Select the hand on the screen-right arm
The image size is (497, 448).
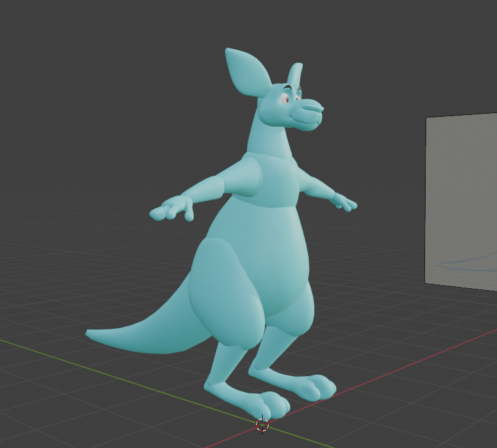(x=343, y=202)
